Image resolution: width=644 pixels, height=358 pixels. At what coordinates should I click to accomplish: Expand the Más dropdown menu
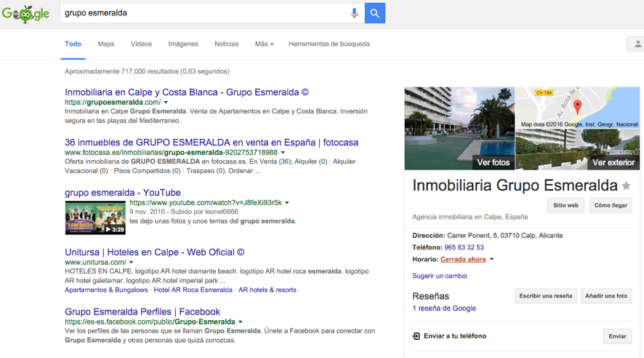(x=264, y=44)
